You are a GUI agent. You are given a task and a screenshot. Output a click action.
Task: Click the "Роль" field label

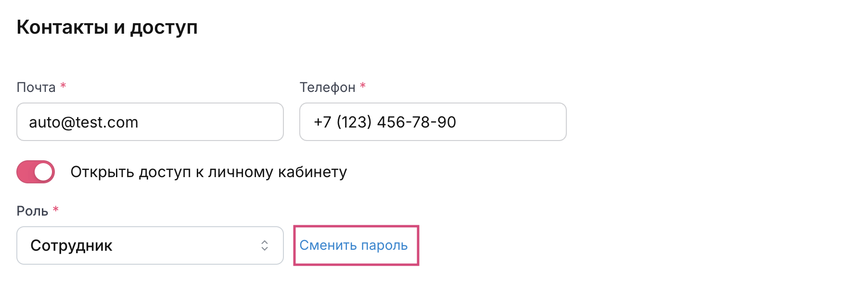[32, 211]
